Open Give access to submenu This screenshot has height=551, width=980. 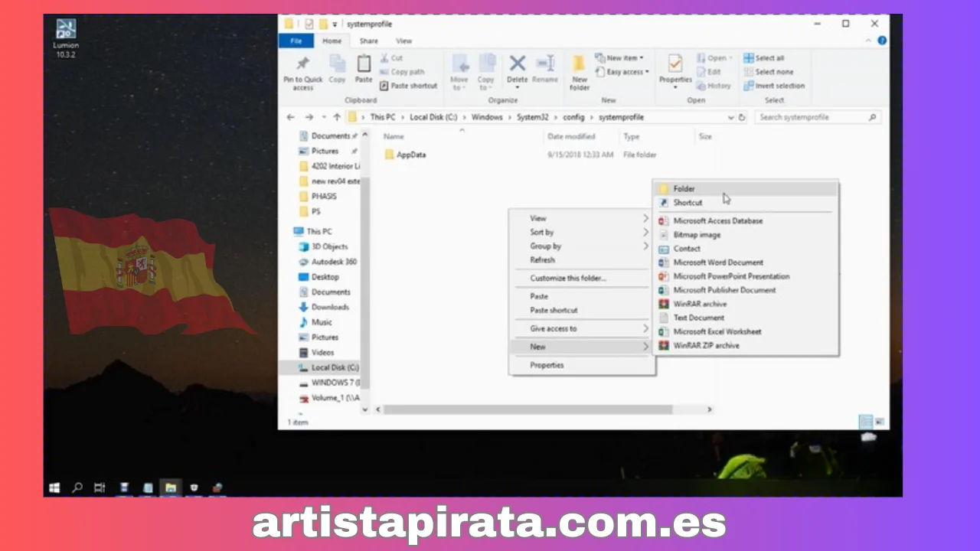point(582,328)
